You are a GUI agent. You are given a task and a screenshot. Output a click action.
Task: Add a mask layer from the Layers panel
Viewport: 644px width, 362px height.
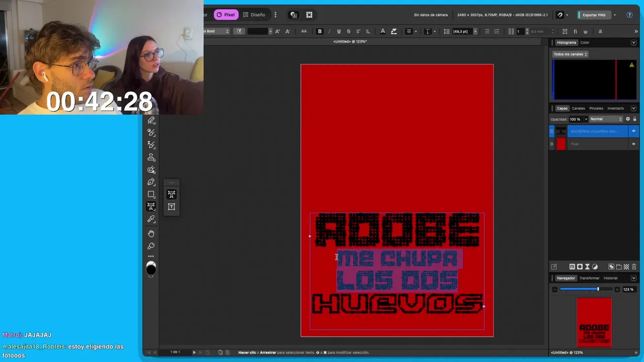pyautogui.click(x=580, y=266)
